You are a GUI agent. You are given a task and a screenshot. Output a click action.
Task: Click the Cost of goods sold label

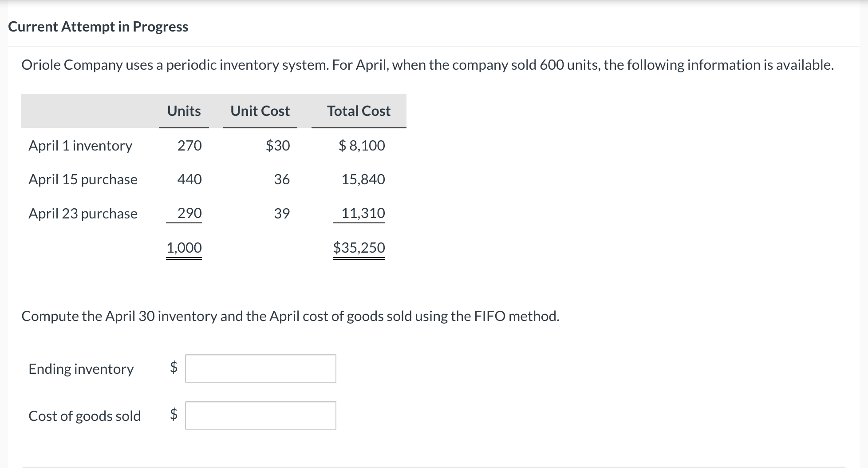[x=85, y=416]
